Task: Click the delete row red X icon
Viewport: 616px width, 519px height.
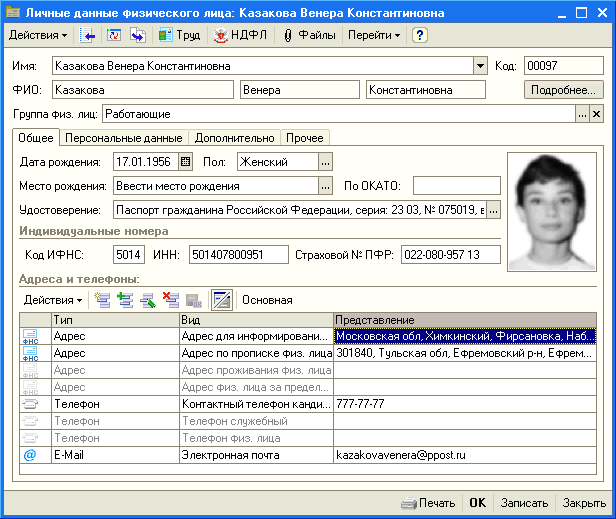Action: coord(170,299)
